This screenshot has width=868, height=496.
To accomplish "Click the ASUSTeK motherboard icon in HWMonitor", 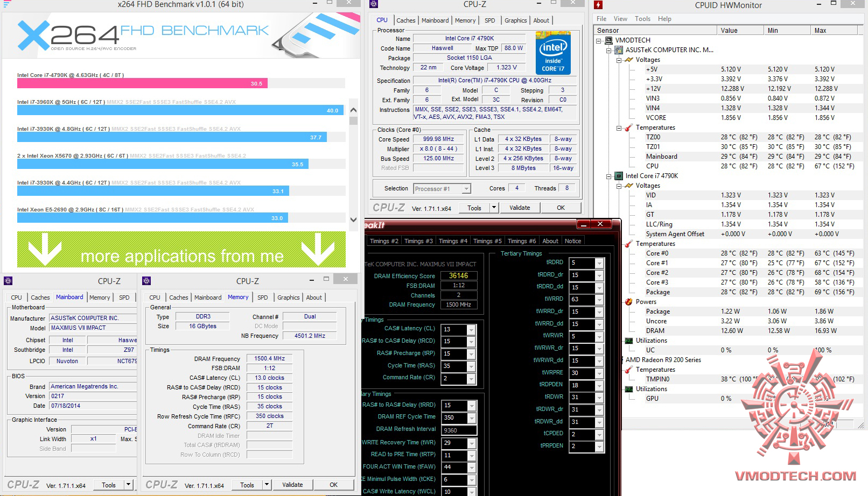I will tap(619, 50).
